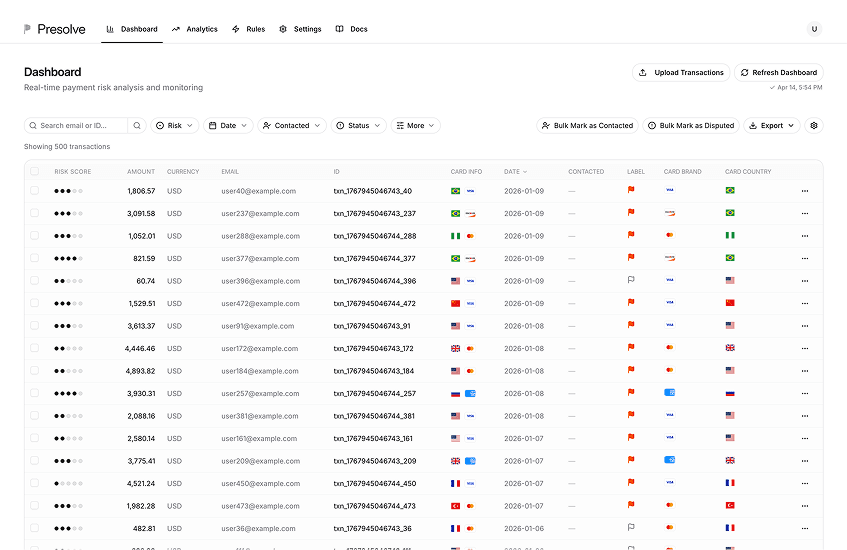Select checkbox for user40@example.com row
847x550 pixels.
pos(35,191)
